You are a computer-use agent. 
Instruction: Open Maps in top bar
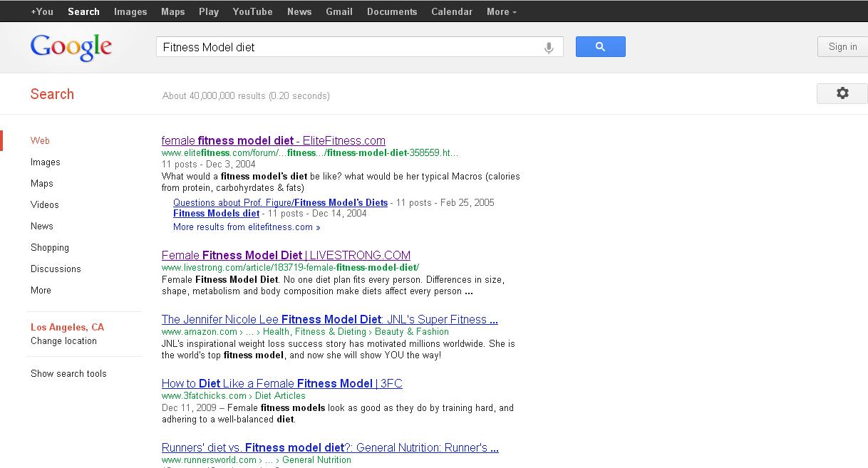[x=172, y=11]
